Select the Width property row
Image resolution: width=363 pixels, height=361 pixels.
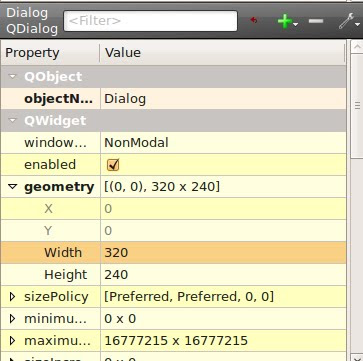[x=173, y=252]
